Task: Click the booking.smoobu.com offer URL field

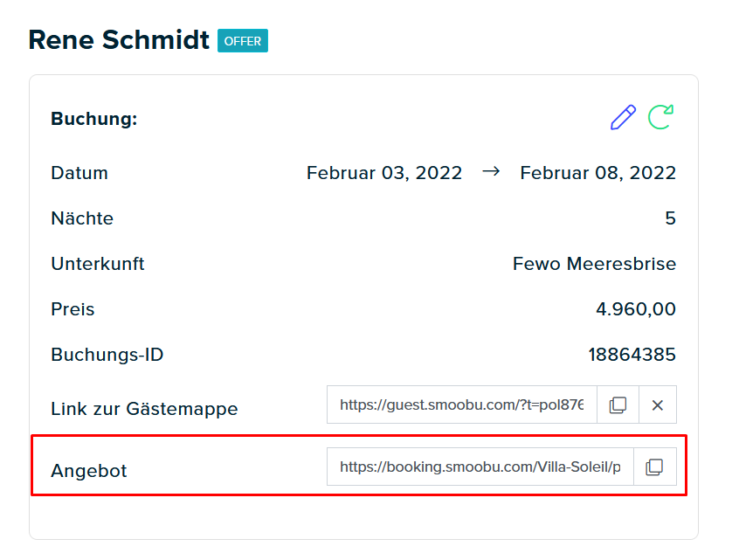Action: pos(480,467)
